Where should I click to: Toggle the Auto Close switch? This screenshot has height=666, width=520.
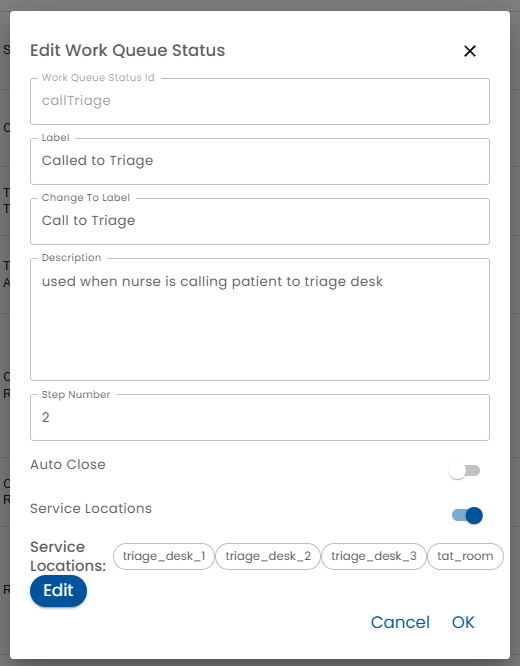pos(464,471)
